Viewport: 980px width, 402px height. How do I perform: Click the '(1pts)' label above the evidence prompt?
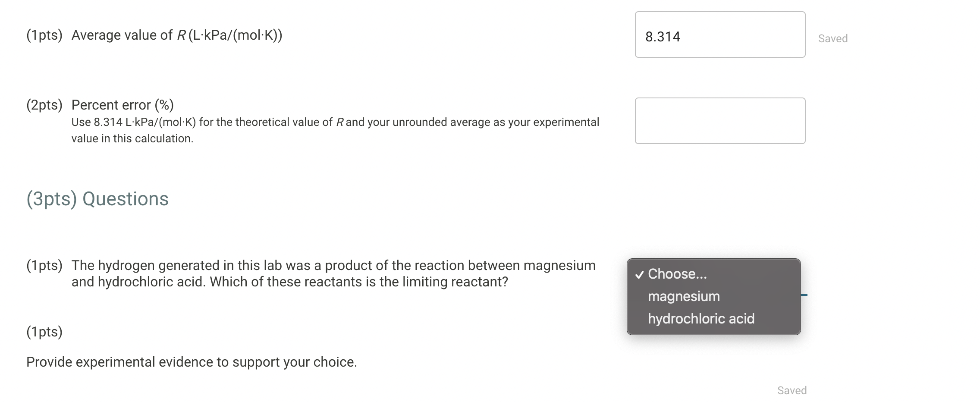pyautogui.click(x=44, y=332)
